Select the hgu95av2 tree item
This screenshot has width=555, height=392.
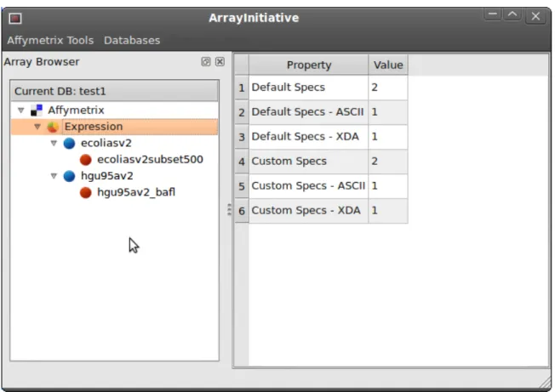tap(107, 176)
